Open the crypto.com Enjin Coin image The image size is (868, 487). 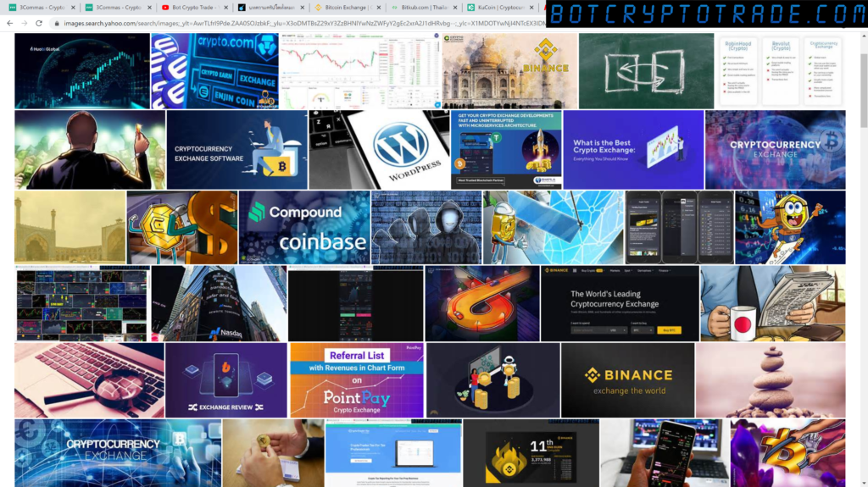click(214, 71)
